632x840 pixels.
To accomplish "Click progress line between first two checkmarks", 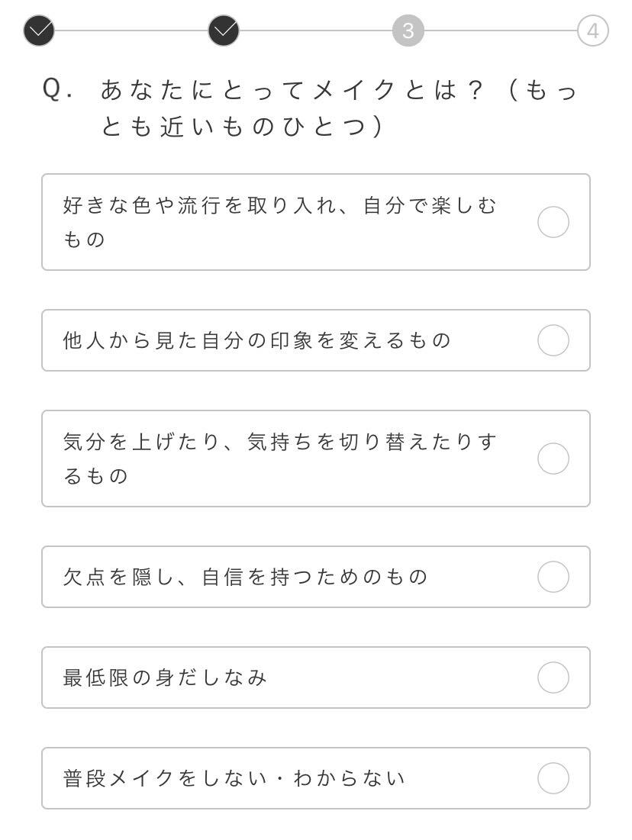I will click(131, 31).
